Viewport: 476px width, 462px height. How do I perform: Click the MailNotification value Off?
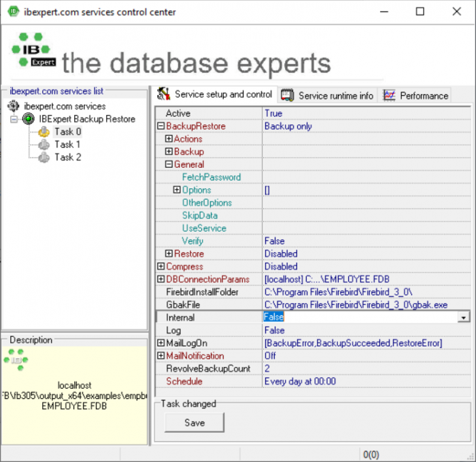point(270,355)
